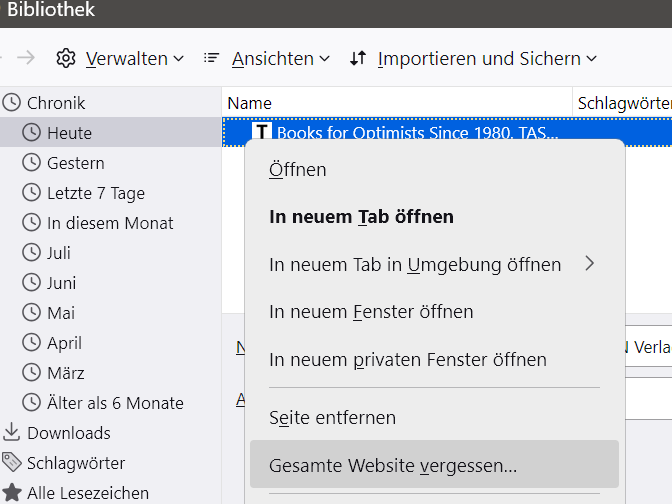The image size is (672, 504).
Task: Select Heute in the history sidebar
Action: point(69,133)
